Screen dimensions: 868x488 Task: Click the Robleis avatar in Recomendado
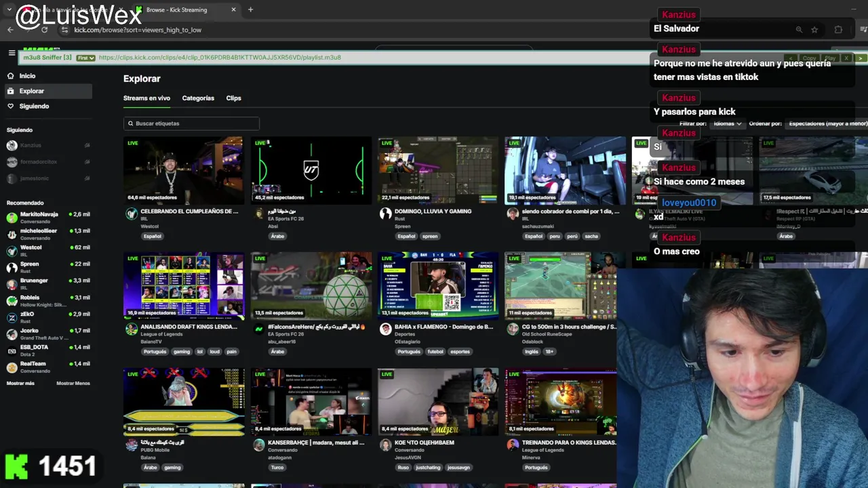click(12, 300)
